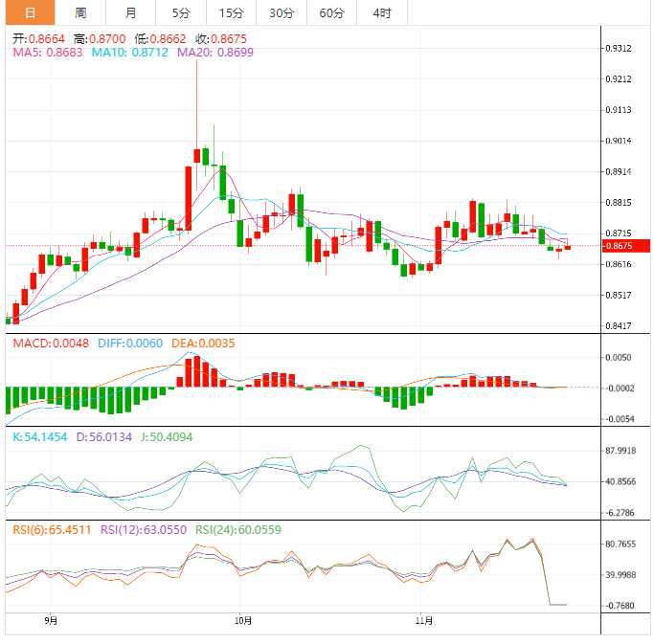Click the RSI(24):60.0559 label
654x644 pixels.
click(238, 530)
